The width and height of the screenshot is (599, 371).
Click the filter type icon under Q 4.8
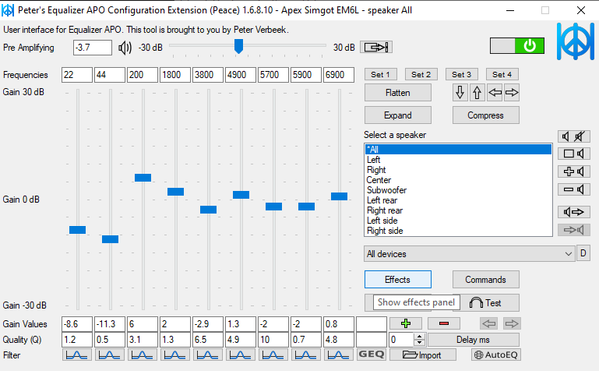tap(338, 355)
